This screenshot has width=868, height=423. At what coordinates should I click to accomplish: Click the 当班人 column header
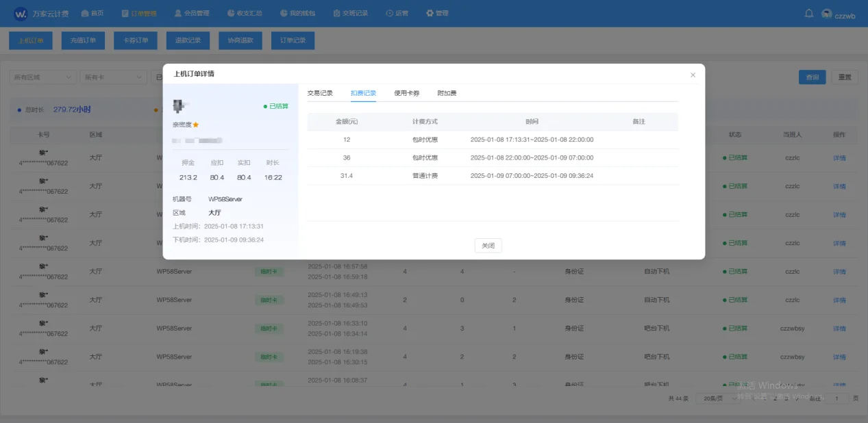pos(793,135)
